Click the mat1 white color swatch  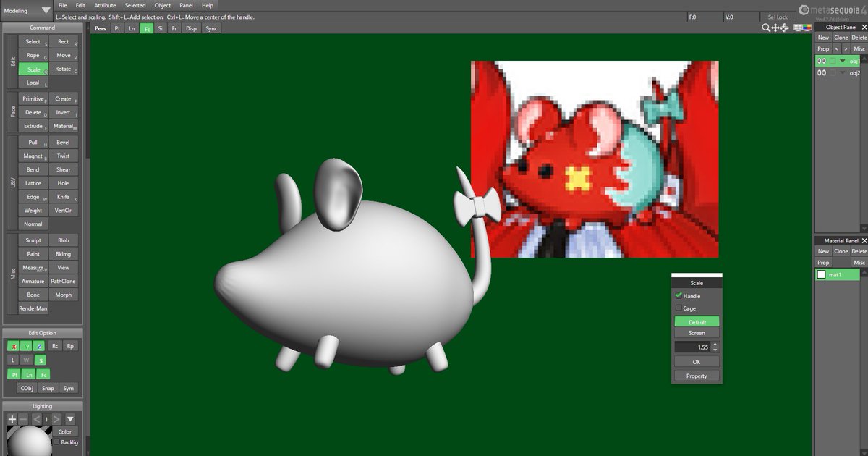tap(821, 274)
